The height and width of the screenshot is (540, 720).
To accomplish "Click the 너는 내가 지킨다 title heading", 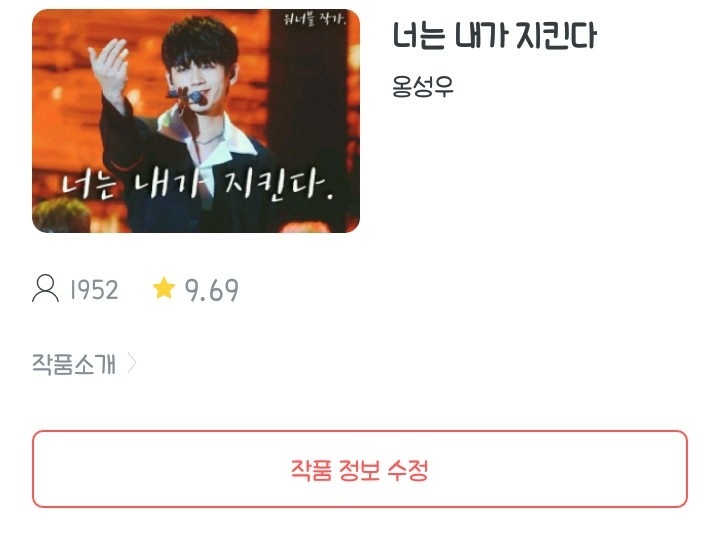I will coord(495,35).
